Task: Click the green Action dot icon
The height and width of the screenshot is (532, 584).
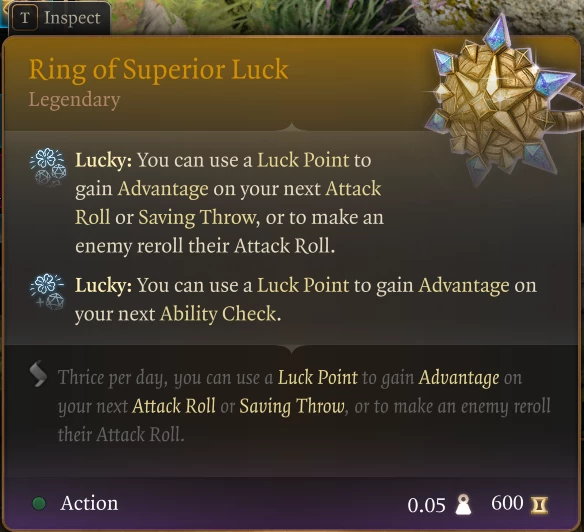Action: pos(39,503)
